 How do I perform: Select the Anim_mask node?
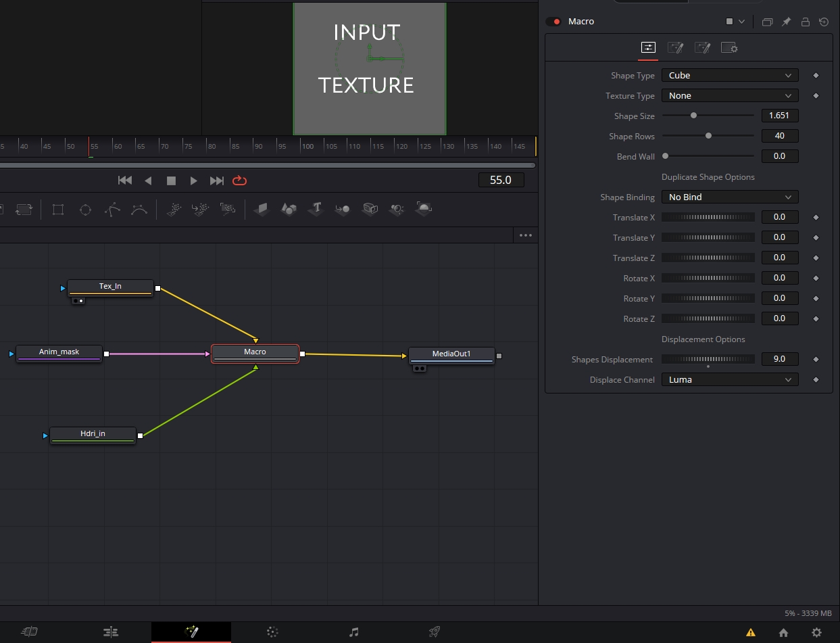(x=59, y=354)
